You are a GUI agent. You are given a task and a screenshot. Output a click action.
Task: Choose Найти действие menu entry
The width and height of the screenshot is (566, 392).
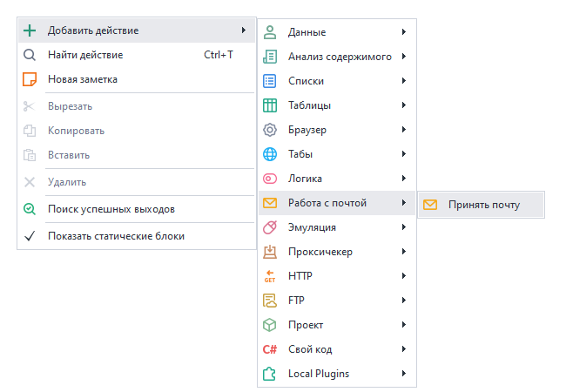click(x=85, y=55)
